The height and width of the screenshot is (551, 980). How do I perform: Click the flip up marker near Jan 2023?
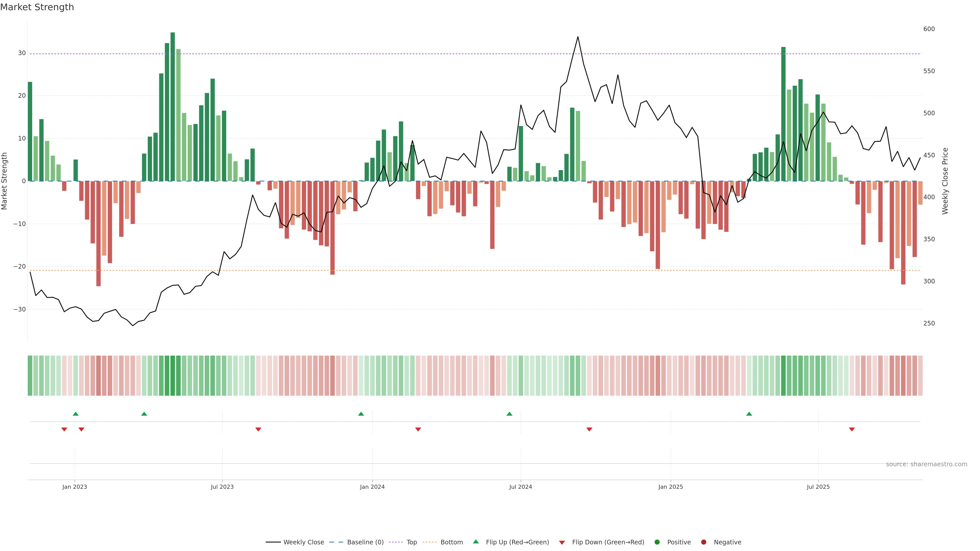76,414
